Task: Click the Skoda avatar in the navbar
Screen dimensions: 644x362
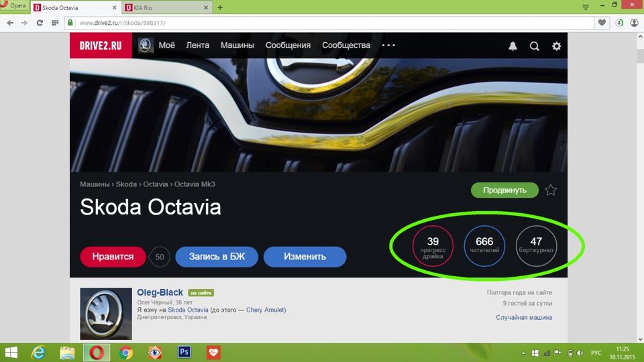Action: (145, 45)
